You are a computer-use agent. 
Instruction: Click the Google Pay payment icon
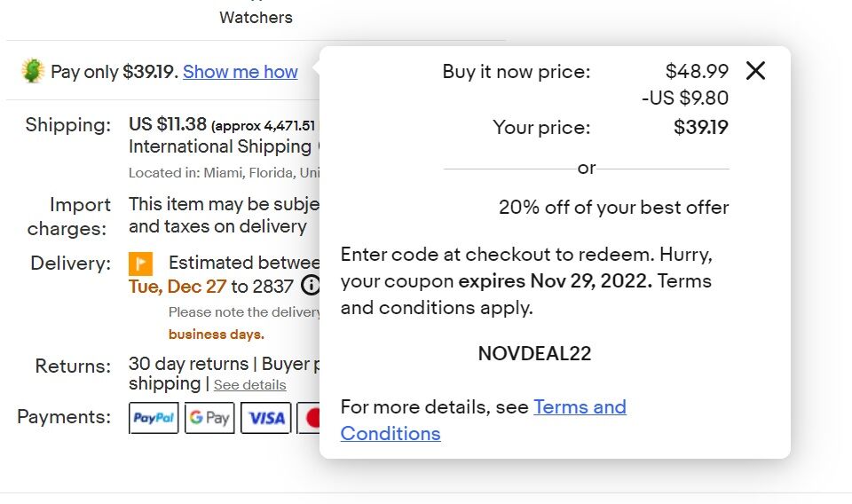pyautogui.click(x=209, y=418)
